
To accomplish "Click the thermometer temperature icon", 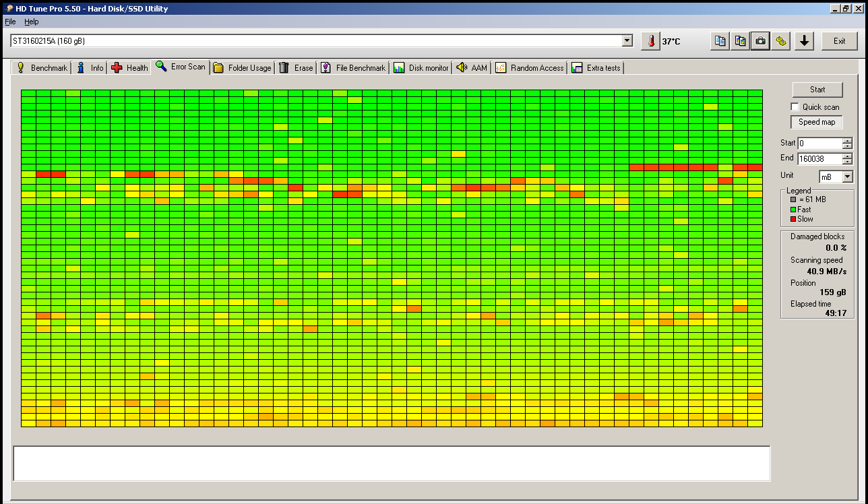I will [x=650, y=41].
